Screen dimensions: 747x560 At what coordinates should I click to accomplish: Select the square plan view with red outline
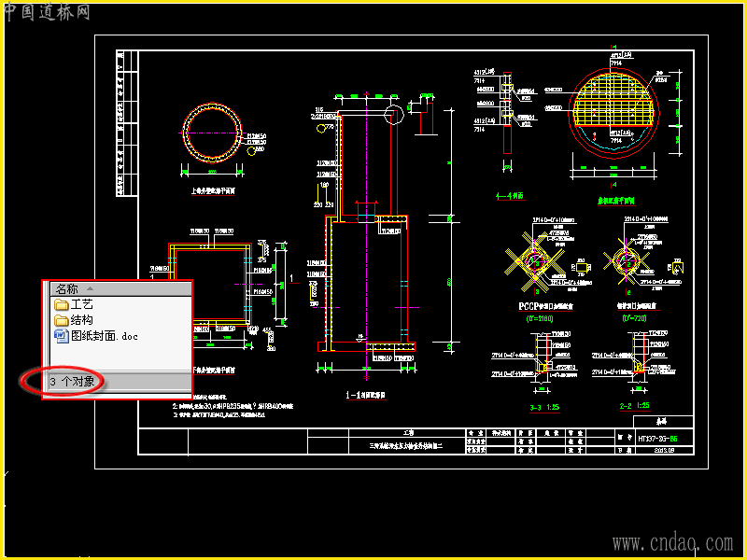click(210, 284)
